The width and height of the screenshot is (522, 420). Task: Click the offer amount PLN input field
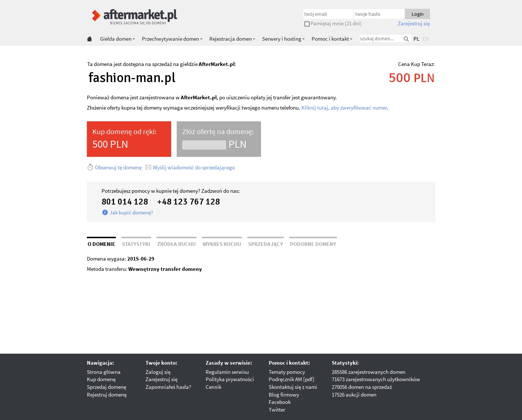[x=204, y=145]
